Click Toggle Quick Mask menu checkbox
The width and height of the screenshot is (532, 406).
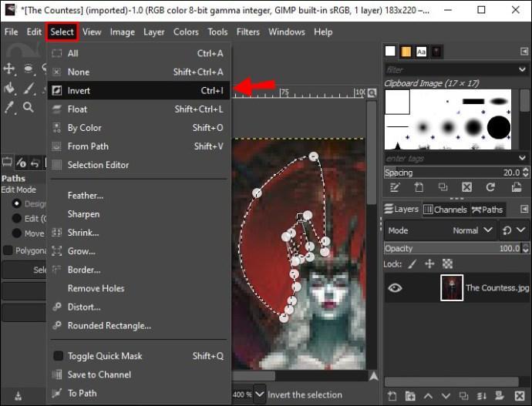(59, 356)
